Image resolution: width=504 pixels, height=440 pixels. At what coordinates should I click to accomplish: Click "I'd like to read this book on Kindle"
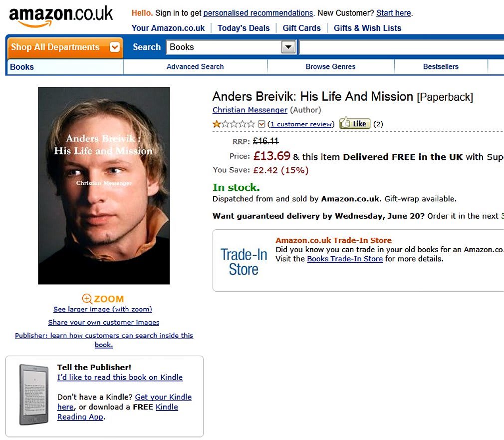coord(120,377)
